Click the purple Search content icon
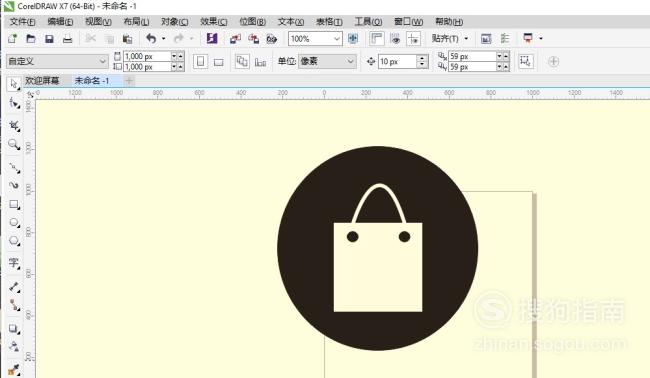The width and height of the screenshot is (650, 378). [212, 39]
